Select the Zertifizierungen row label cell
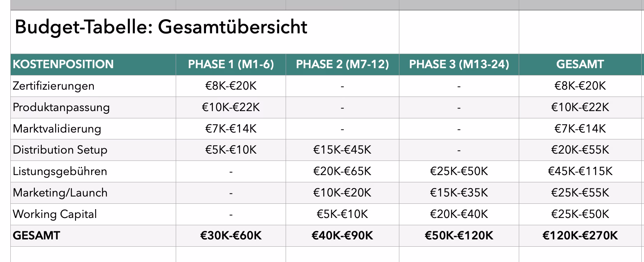Viewport: 644px width, 262px height. pyautogui.click(x=54, y=86)
